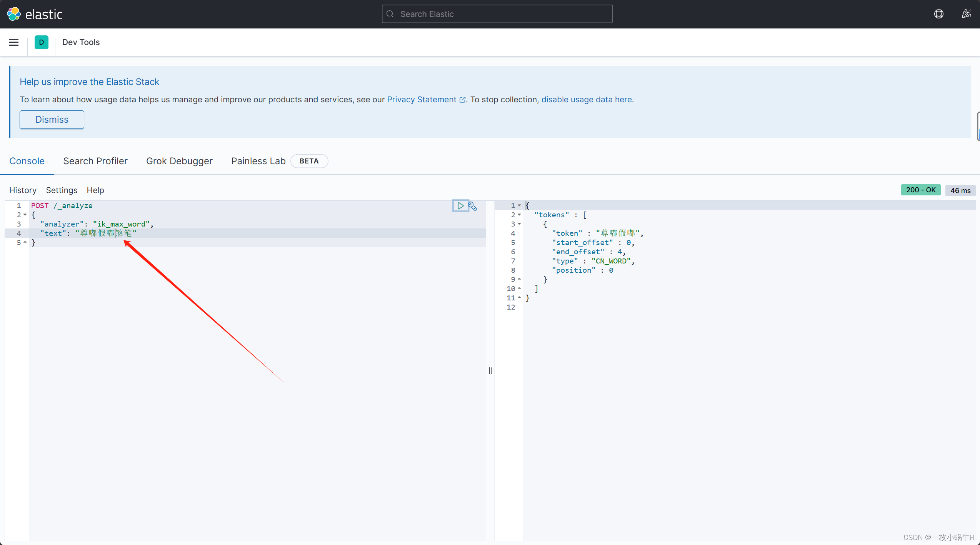
Task: Click the D space avatar icon
Action: [42, 42]
